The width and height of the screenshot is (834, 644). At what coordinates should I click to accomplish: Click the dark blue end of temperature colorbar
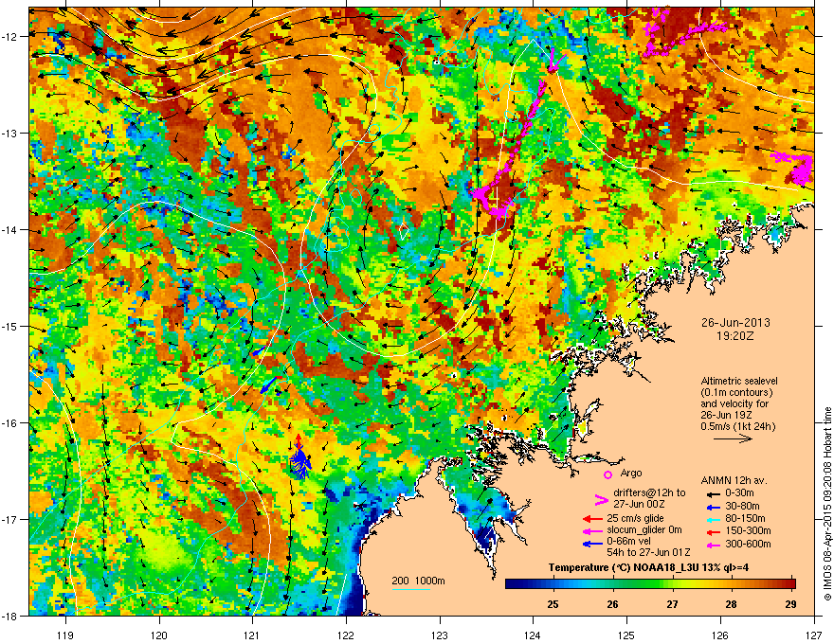(511, 584)
